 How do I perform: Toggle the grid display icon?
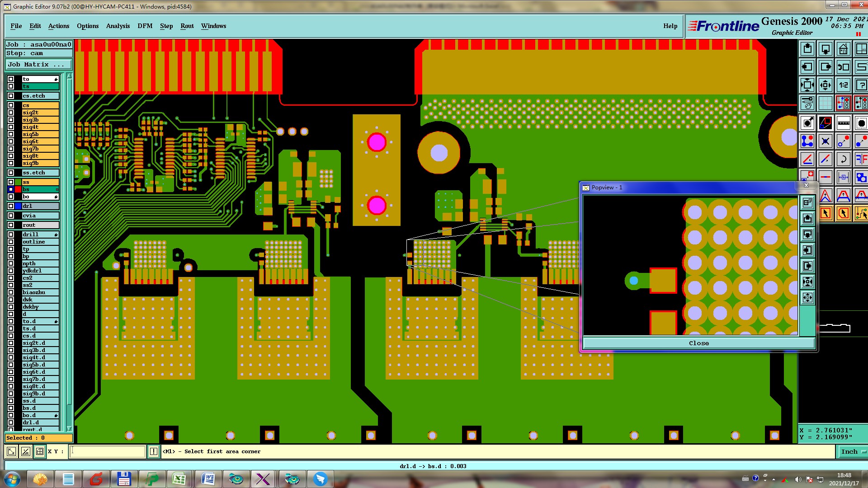click(825, 103)
